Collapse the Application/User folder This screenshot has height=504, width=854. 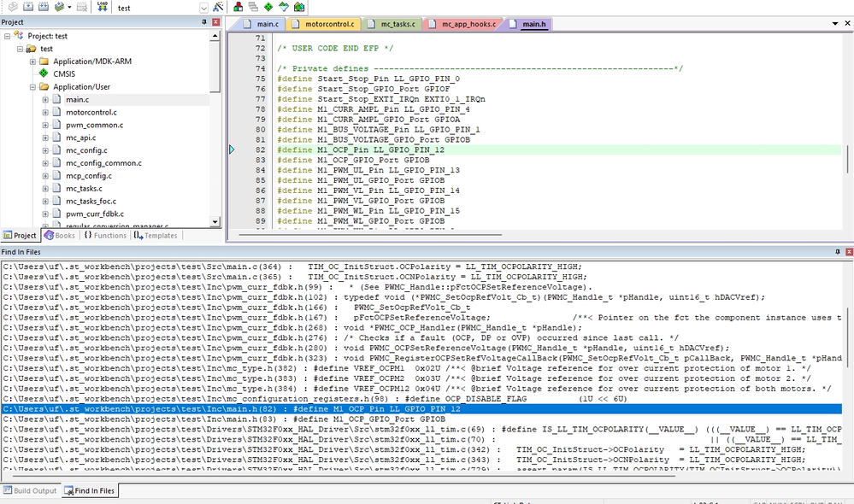tap(32, 87)
